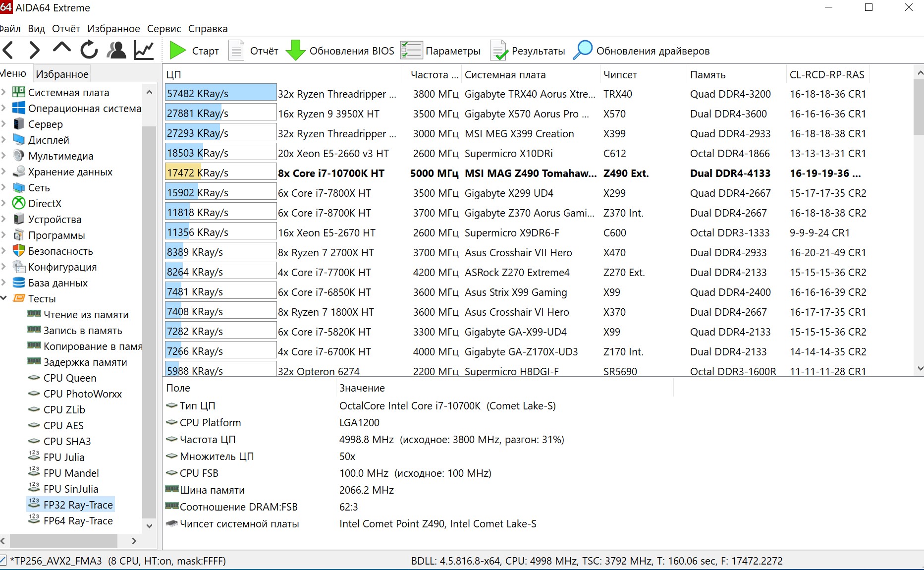Switch to the Избранное tab
Viewport: 924px width, 570px height.
[62, 74]
